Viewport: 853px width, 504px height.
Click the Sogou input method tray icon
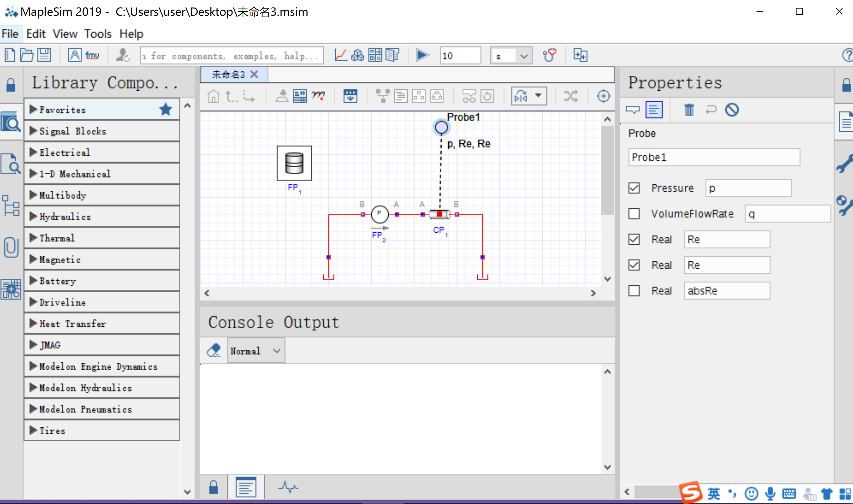tap(690, 493)
